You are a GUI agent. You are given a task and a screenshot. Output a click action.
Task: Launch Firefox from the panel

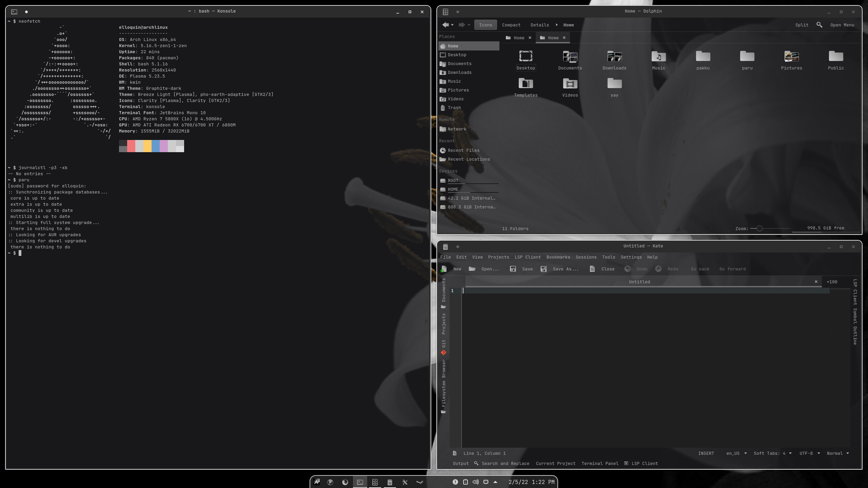pos(345,482)
